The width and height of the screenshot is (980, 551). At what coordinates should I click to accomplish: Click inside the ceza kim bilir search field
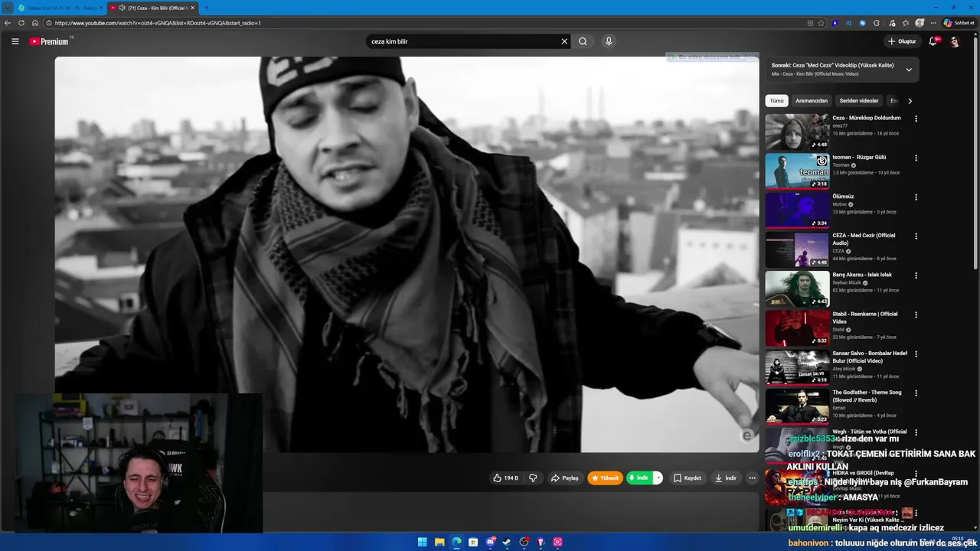click(463, 41)
